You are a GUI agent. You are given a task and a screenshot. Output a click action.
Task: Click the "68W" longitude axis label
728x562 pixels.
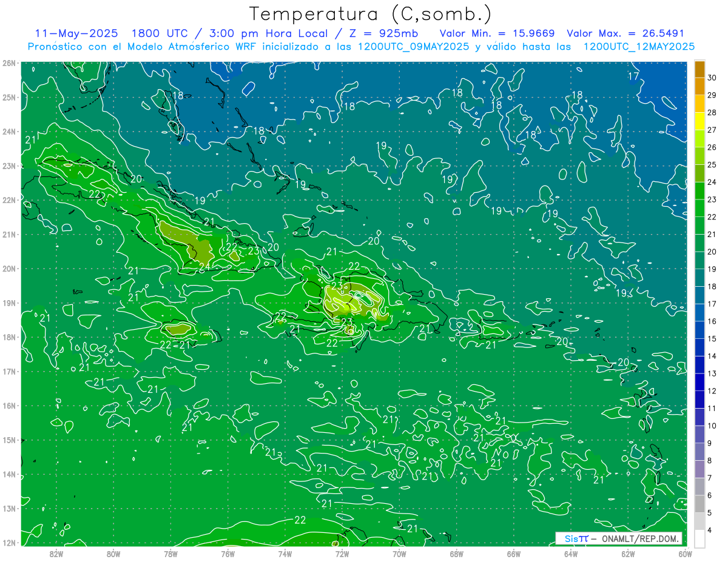tap(456, 554)
